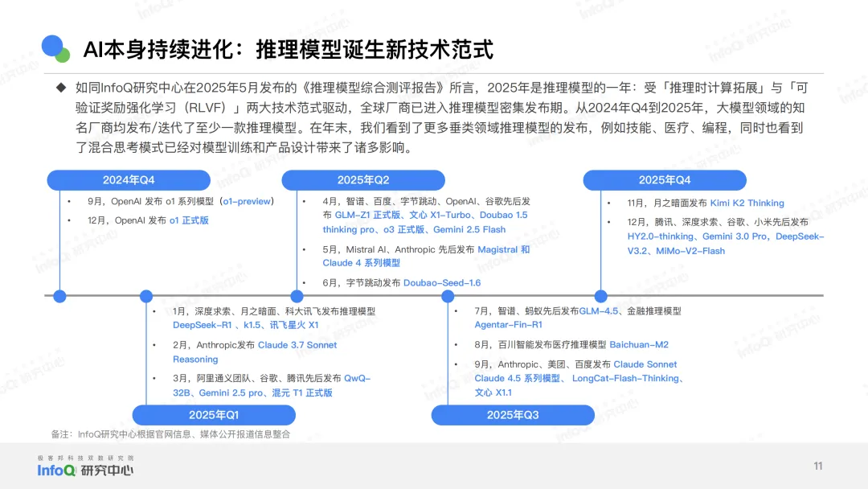Click the intro paragraph's first line
Viewport: 868px width, 489px height.
[442, 88]
